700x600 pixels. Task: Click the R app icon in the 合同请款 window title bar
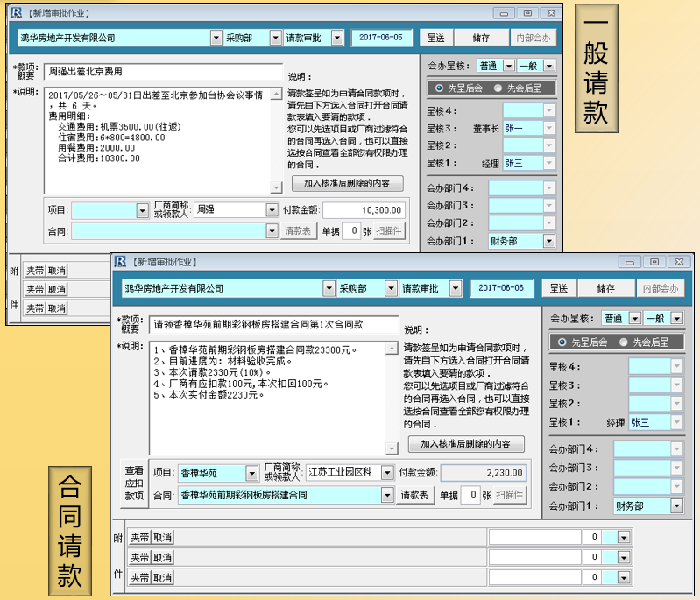point(120,261)
